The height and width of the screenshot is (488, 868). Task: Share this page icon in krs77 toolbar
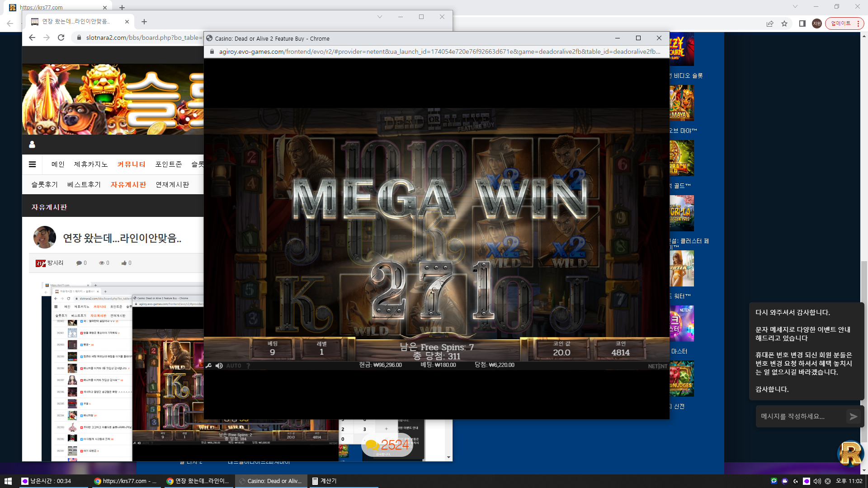[x=770, y=23]
